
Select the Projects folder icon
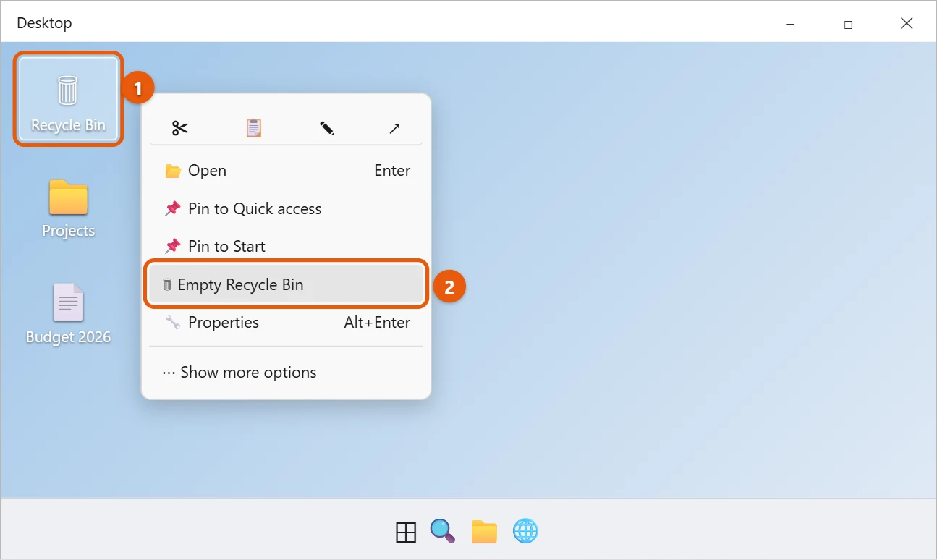[68, 208]
